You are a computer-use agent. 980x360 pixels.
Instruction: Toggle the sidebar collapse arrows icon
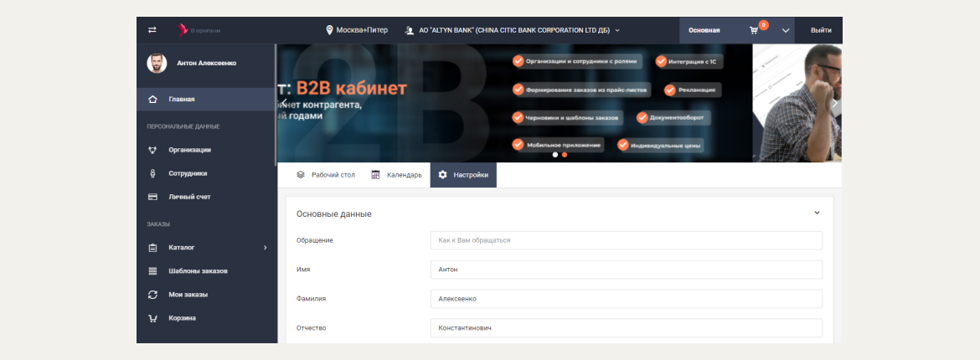[x=152, y=30]
